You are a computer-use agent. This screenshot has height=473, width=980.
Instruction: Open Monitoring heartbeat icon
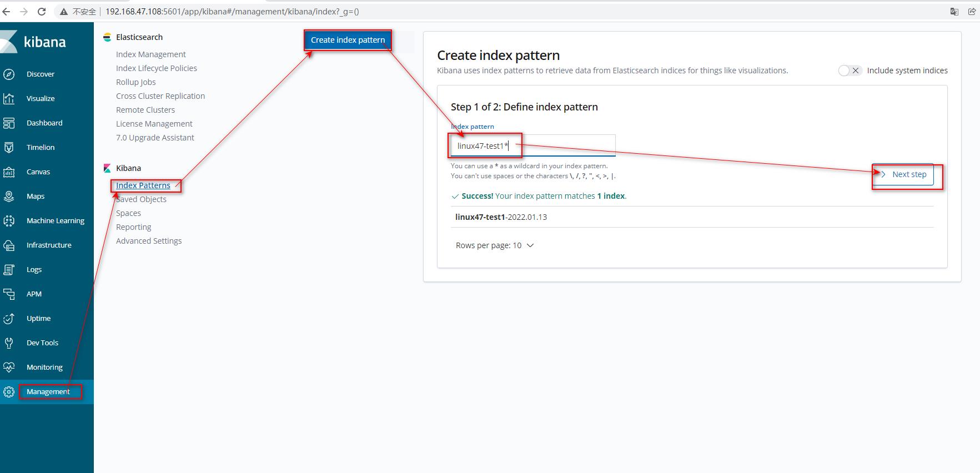click(x=9, y=368)
